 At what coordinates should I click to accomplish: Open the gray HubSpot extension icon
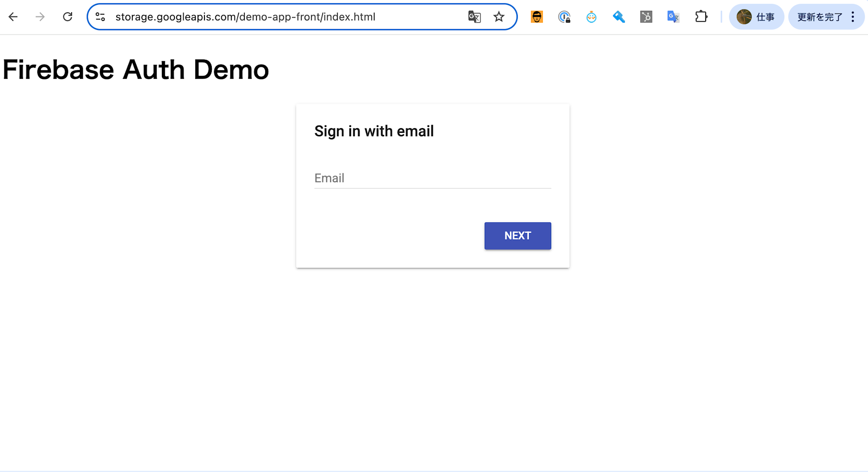(x=646, y=17)
